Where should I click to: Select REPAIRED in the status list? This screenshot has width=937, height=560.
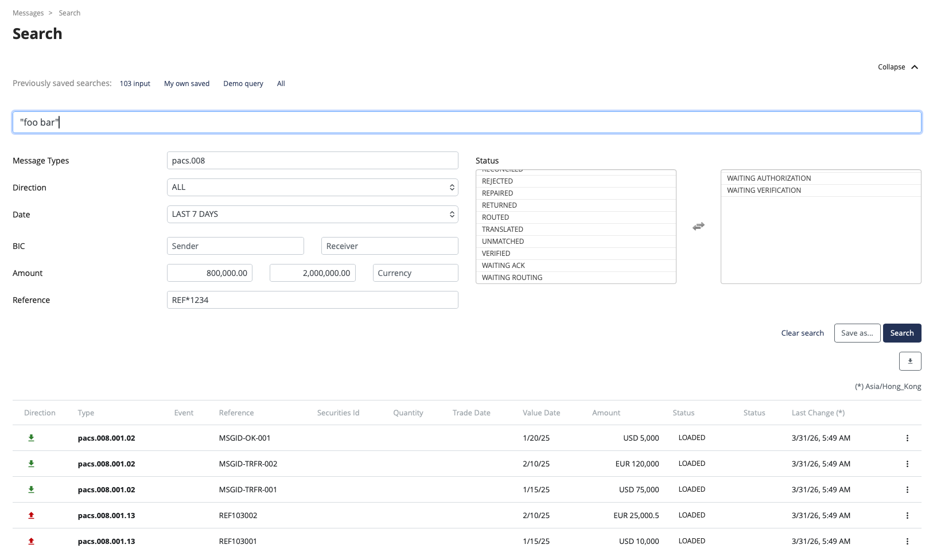tap(576, 193)
